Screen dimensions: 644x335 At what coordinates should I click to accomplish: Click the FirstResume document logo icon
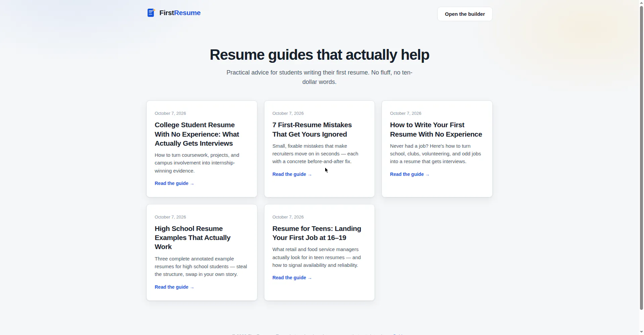tap(151, 13)
